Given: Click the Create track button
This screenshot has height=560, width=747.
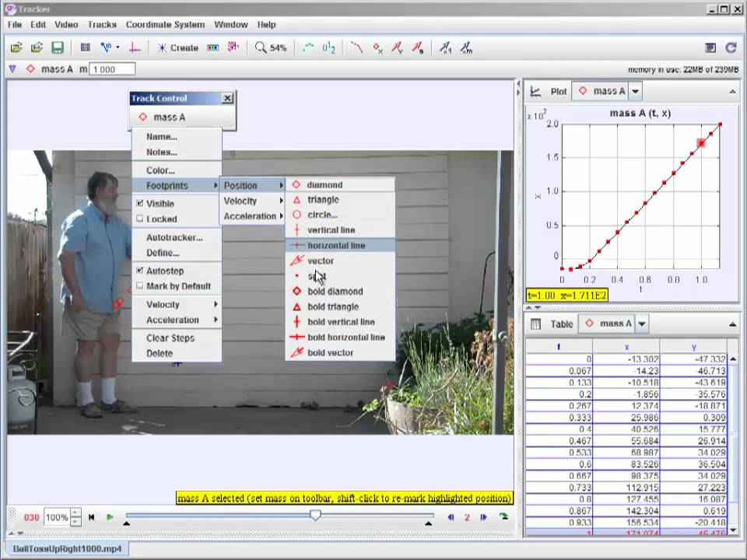Looking at the screenshot, I should [177, 47].
